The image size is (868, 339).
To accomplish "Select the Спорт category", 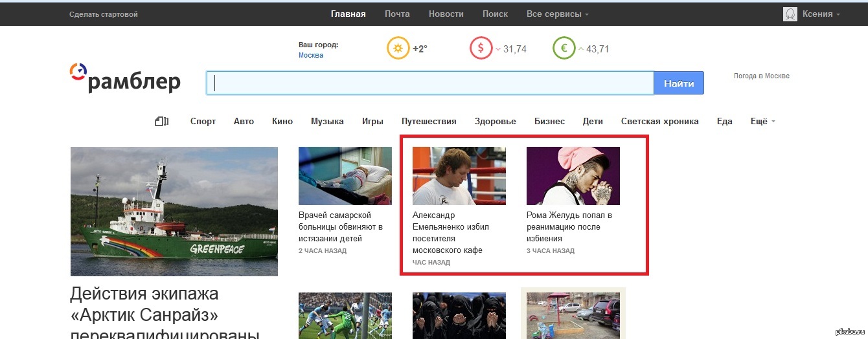I will coord(203,121).
